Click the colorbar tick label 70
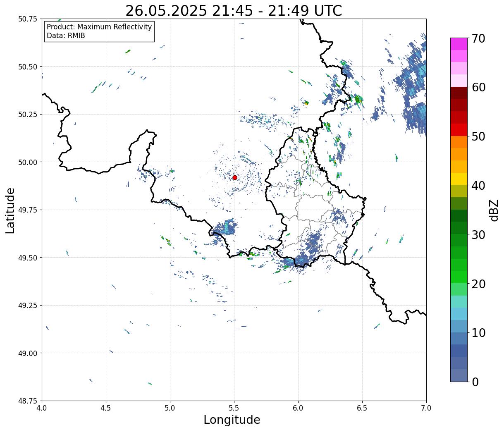 tap(479, 38)
